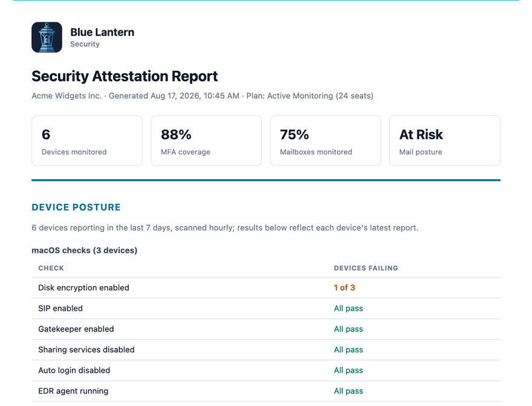Viewport: 532px width, 406px height.
Task: Click the 'DEVICES FAILING' column header
Action: (x=366, y=268)
